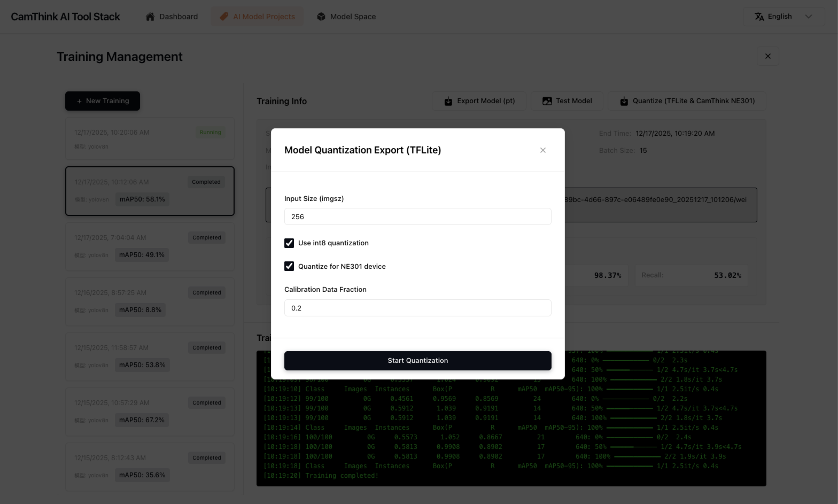Uncheck Use int8 quantization

[289, 243]
